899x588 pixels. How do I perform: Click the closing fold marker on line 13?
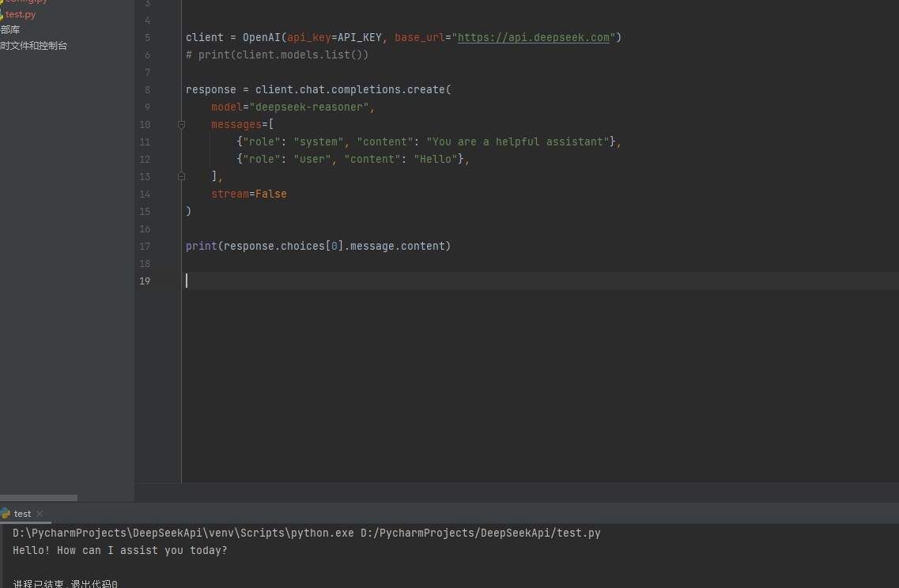pyautogui.click(x=181, y=176)
